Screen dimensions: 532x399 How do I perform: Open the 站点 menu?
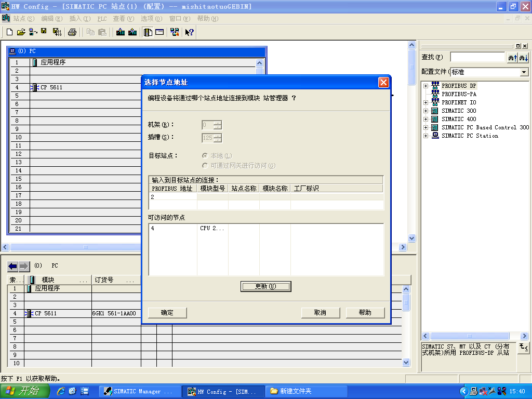(x=24, y=19)
